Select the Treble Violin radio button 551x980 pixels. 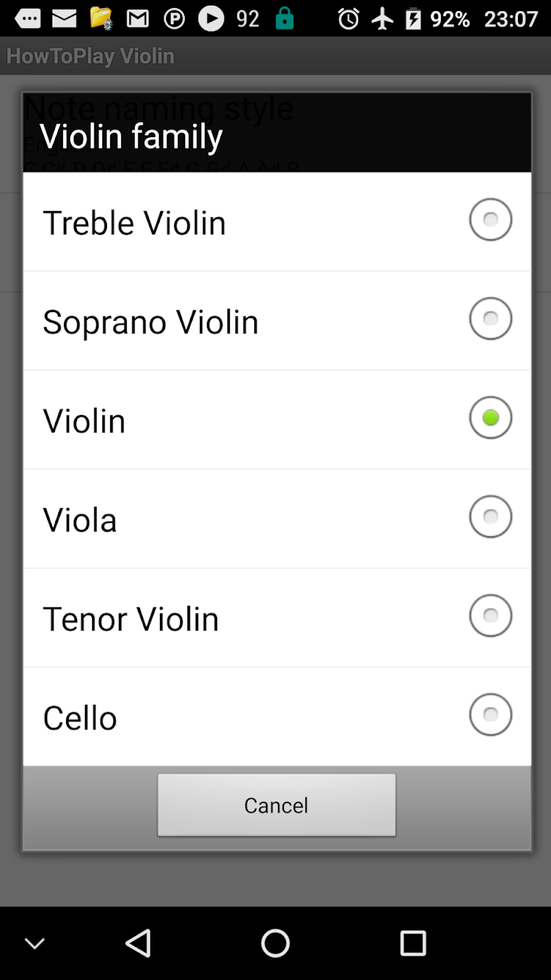[490, 220]
